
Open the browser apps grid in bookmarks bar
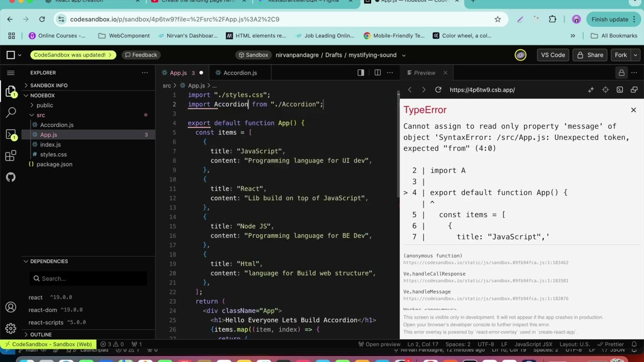[12, 36]
